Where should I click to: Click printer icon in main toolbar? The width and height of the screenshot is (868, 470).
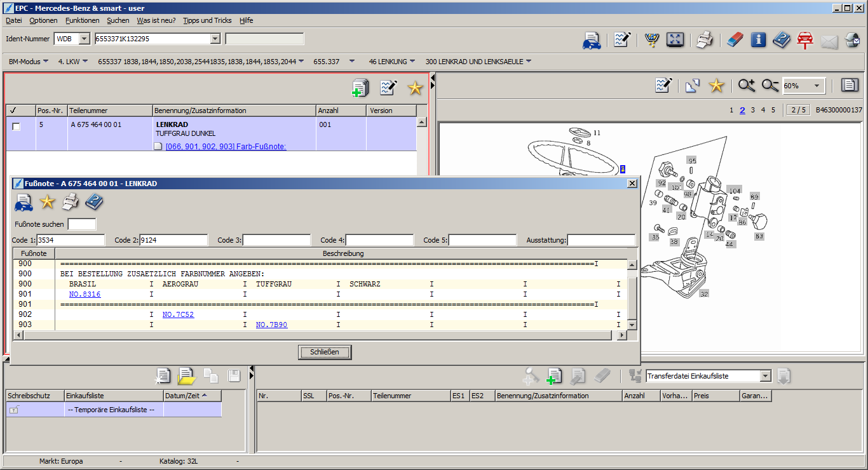point(704,40)
